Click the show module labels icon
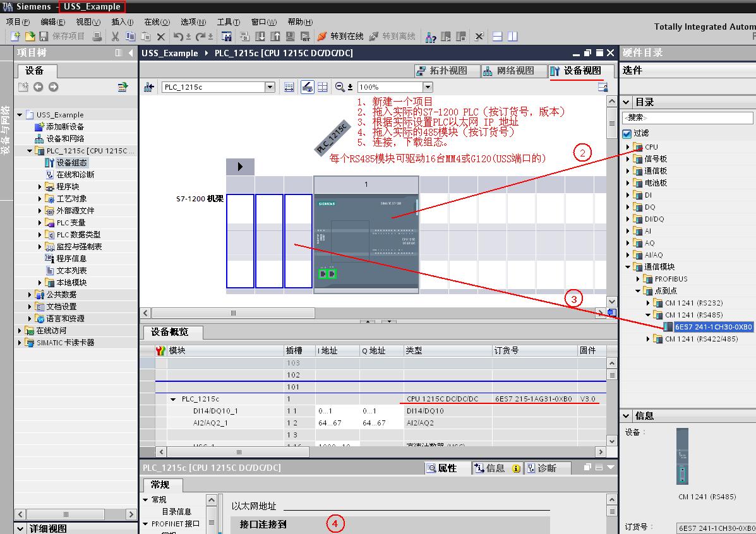The height and width of the screenshot is (534, 756). click(307, 86)
